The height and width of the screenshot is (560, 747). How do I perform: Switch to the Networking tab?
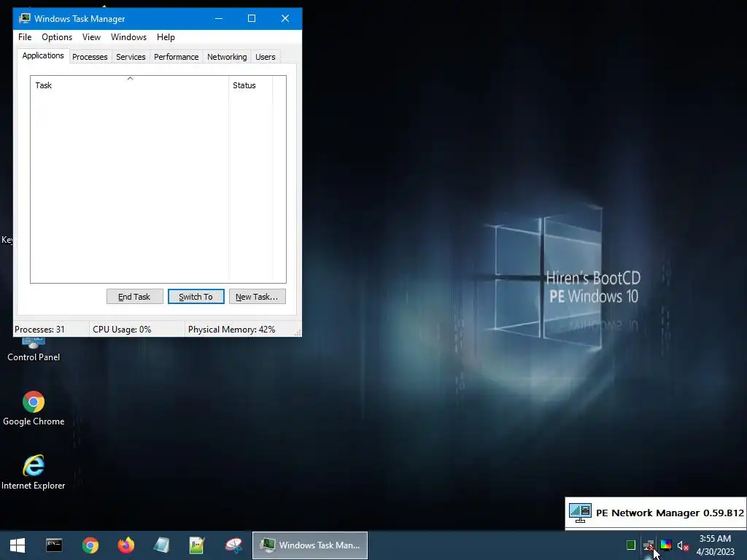[227, 57]
